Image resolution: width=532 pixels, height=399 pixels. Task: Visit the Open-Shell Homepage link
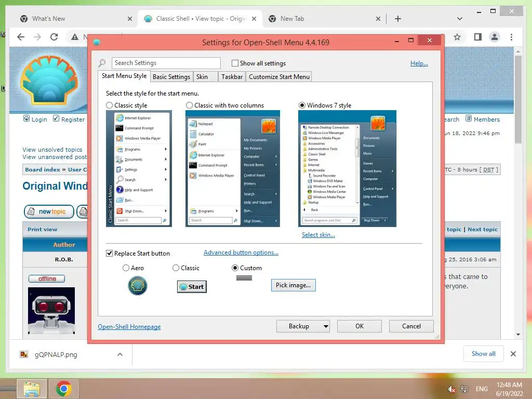[129, 327]
